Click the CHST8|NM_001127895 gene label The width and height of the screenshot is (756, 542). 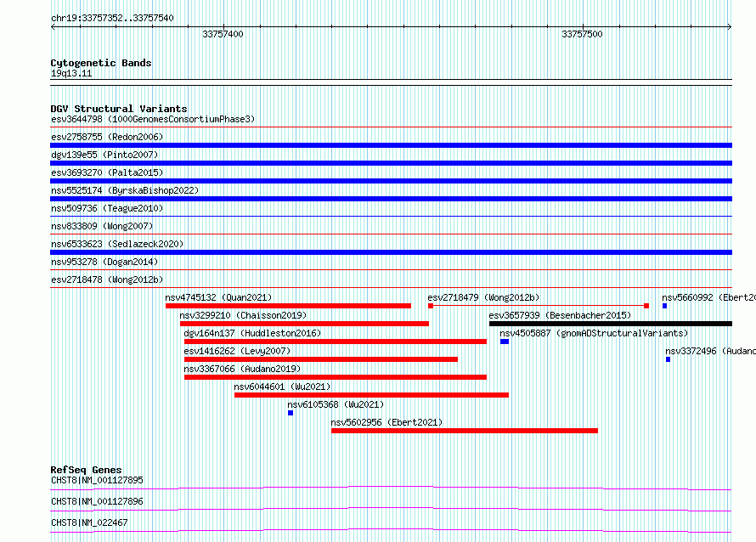[x=97, y=480]
